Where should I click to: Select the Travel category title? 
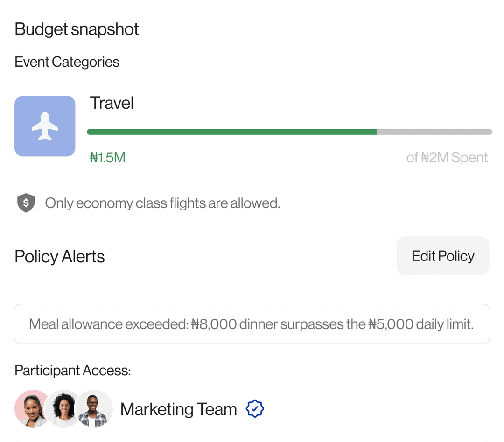click(112, 103)
